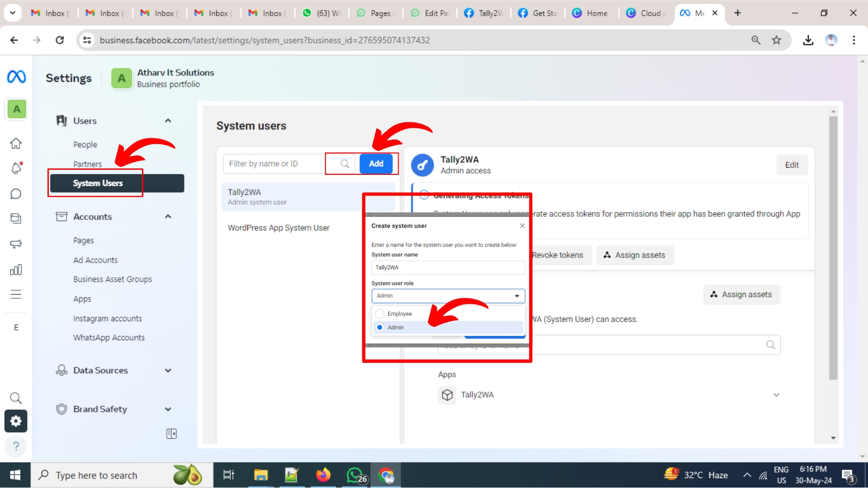Screen dimensions: 868x488
Task: Click the collapse sidebar panel icon
Action: pos(171,434)
